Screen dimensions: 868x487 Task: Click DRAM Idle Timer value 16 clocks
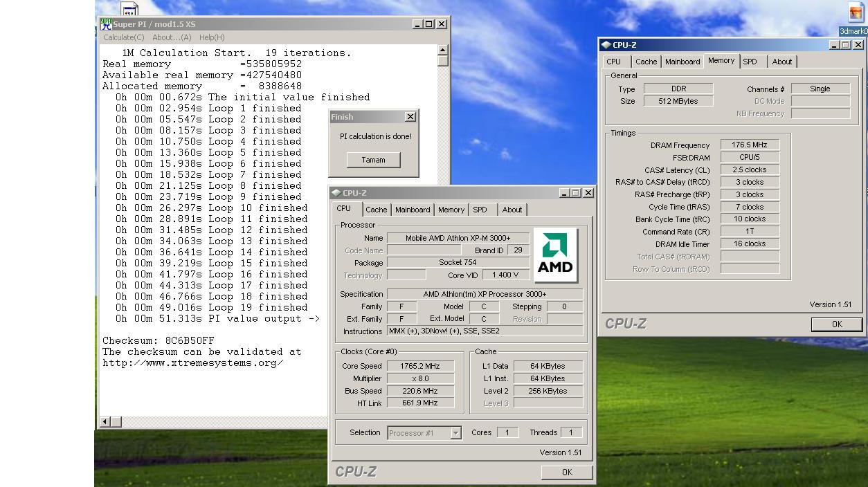(x=750, y=243)
